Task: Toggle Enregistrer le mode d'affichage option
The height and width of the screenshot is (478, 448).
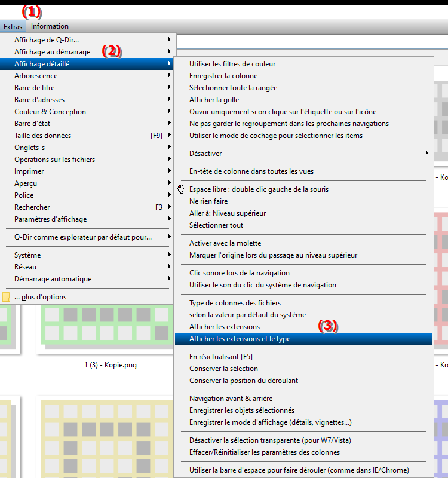Action: [303, 422]
